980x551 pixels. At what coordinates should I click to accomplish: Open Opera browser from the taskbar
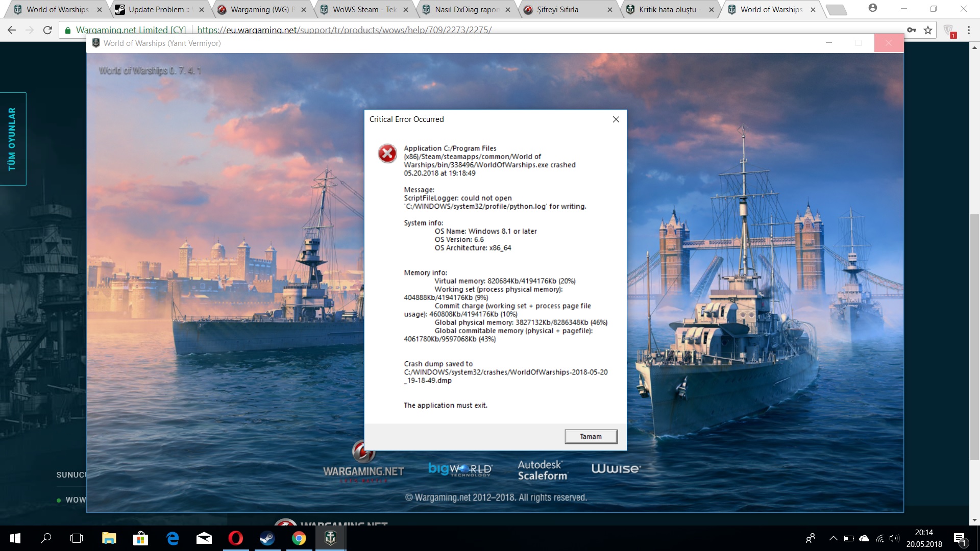click(235, 538)
